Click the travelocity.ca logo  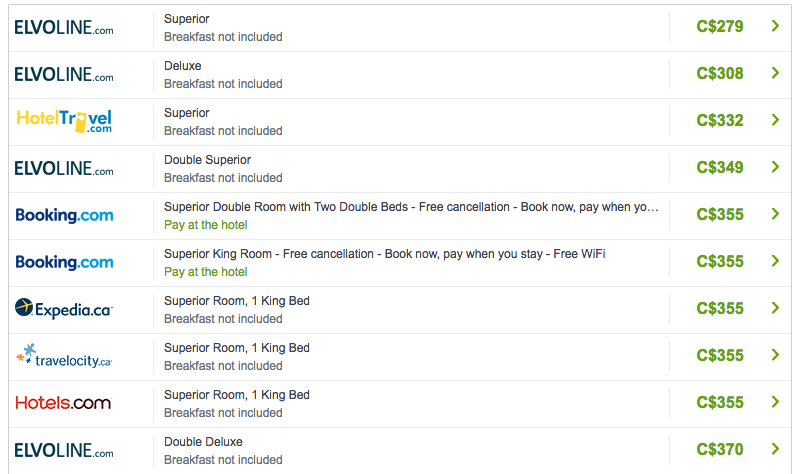64,356
